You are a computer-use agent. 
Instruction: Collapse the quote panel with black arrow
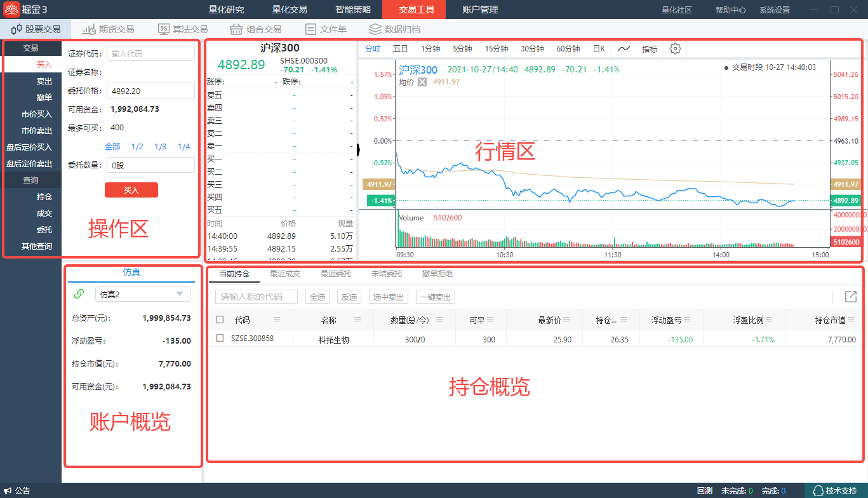coord(359,149)
